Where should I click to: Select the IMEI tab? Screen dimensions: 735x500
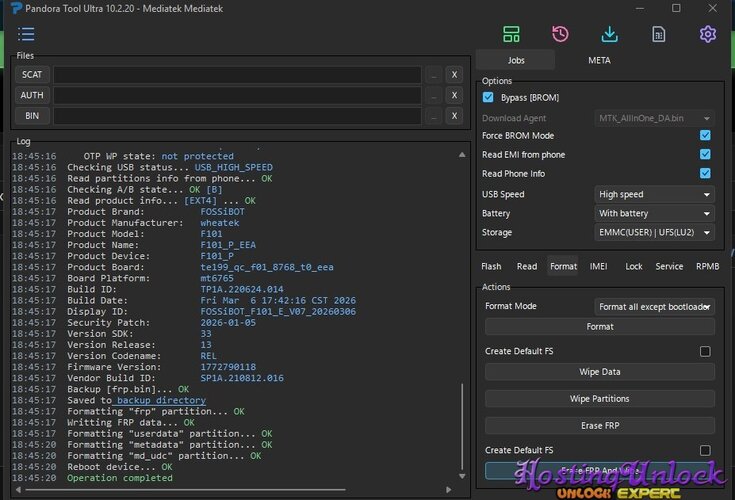(598, 266)
